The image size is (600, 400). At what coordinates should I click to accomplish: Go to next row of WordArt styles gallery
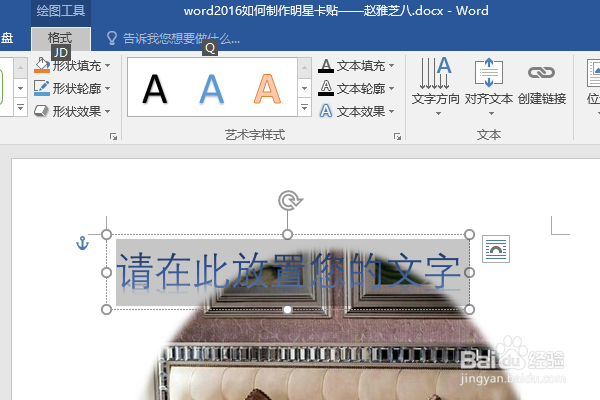coord(304,88)
